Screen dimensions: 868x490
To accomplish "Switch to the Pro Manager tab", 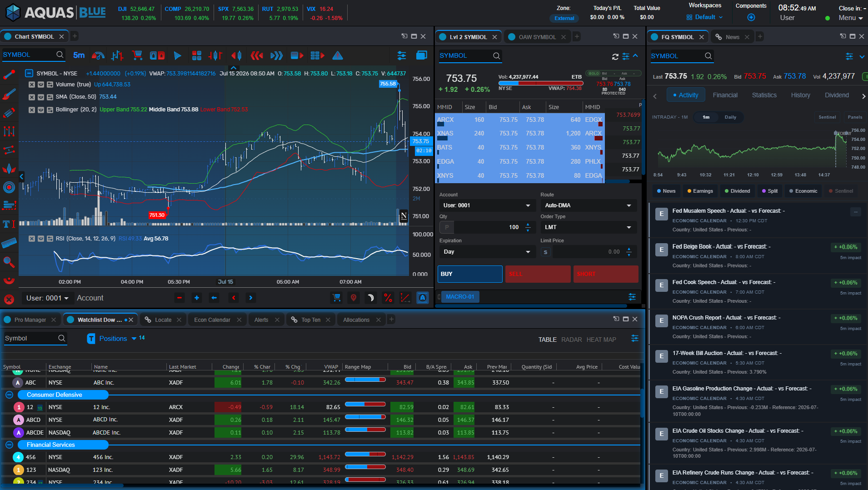I will click(30, 320).
